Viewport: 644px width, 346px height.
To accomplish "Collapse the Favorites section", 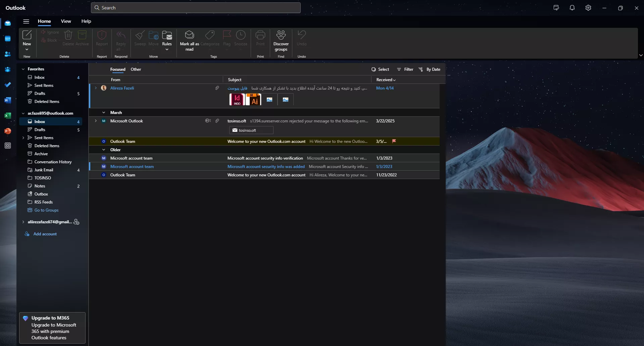I will (23, 69).
